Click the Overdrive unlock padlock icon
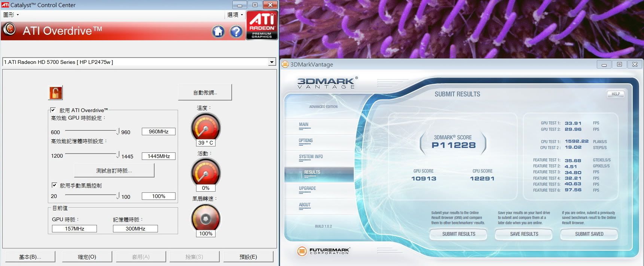Image resolution: width=644 pixels, height=266 pixels. point(55,93)
